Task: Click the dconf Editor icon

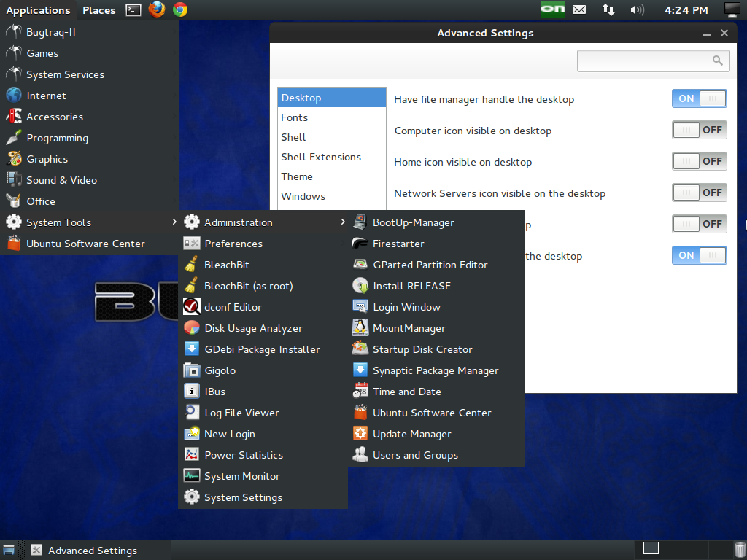Action: (192, 307)
